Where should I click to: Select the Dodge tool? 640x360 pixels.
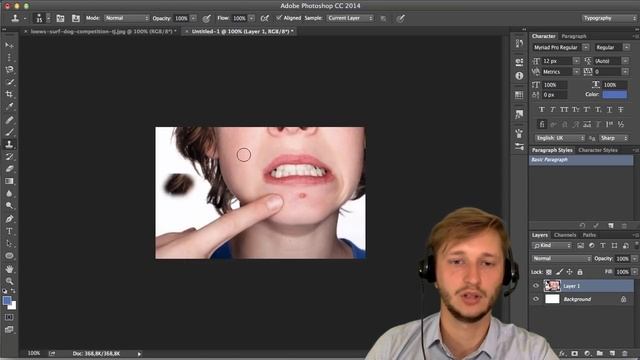point(9,206)
